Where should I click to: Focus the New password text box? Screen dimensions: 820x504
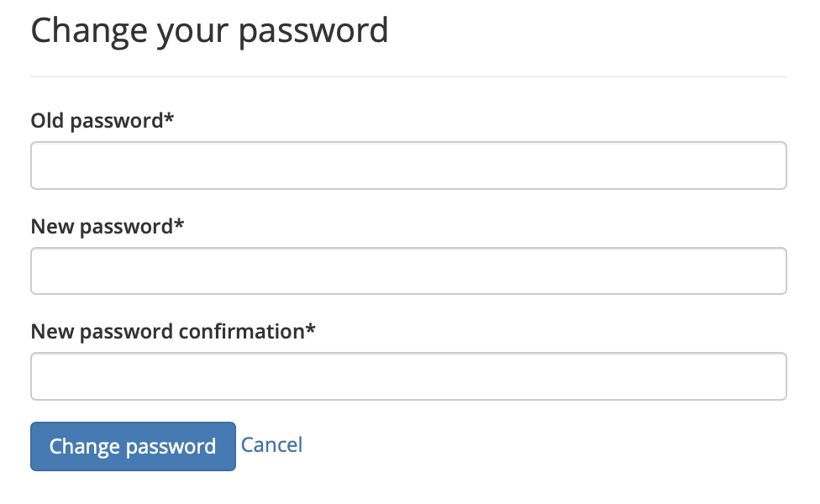point(408,270)
